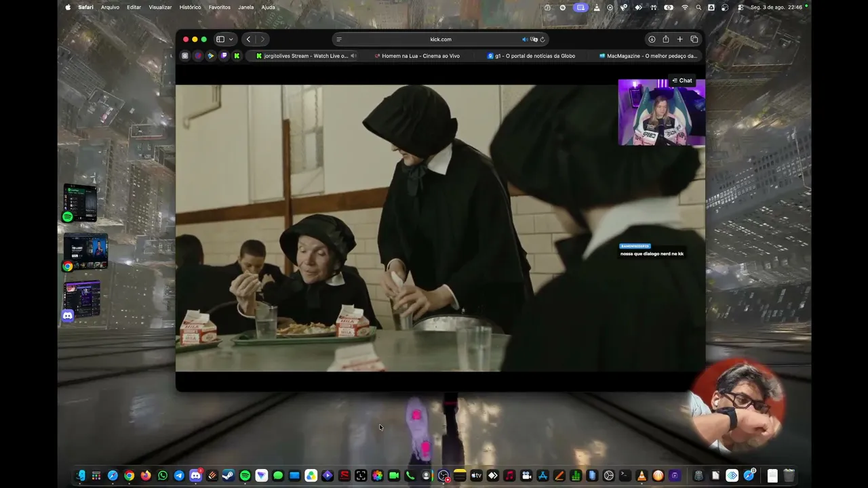Screen dimensions: 868x488
Task: Go back with Safari's back arrow
Action: tap(248, 39)
